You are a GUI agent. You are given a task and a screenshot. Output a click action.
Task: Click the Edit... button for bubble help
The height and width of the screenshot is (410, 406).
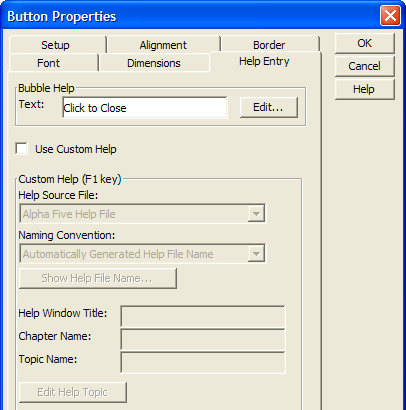point(268,107)
